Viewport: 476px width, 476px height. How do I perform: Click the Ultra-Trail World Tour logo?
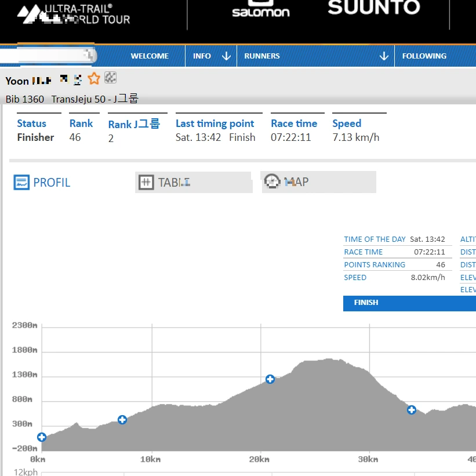[x=74, y=14]
